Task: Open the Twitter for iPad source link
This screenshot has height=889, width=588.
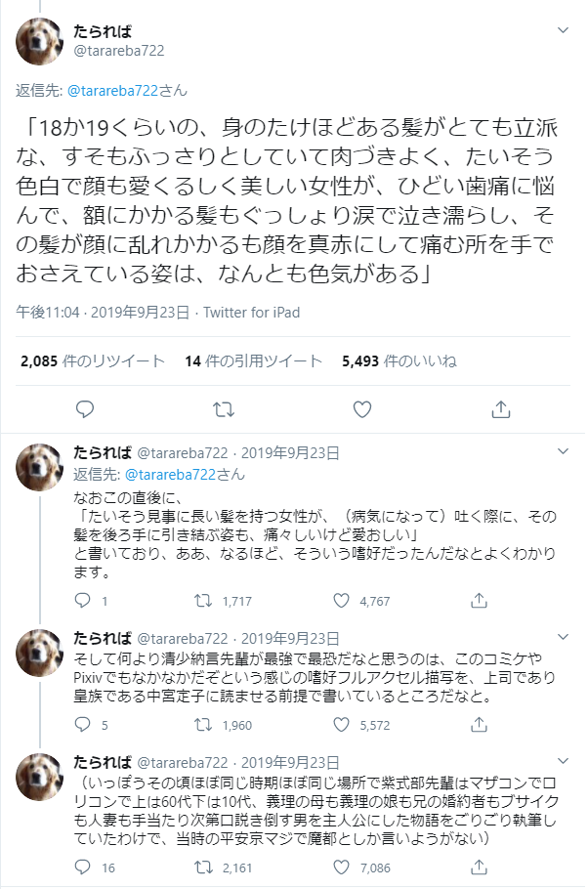Action: 251,313
